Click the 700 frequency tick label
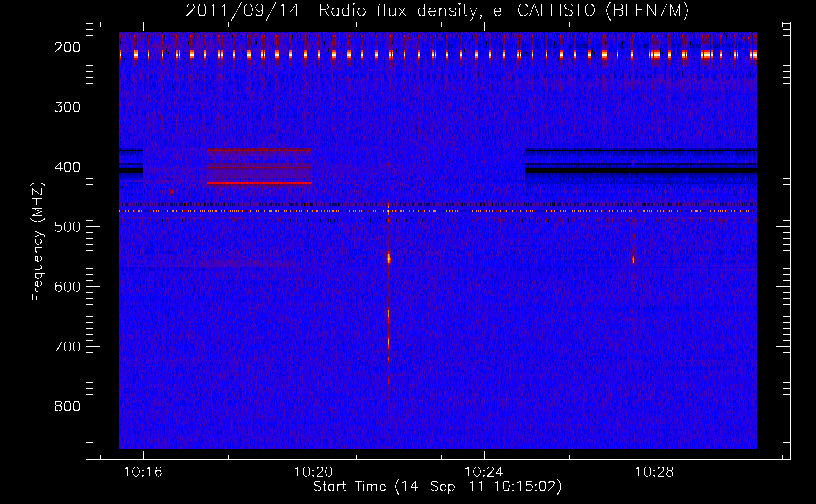The image size is (816, 504). [67, 347]
